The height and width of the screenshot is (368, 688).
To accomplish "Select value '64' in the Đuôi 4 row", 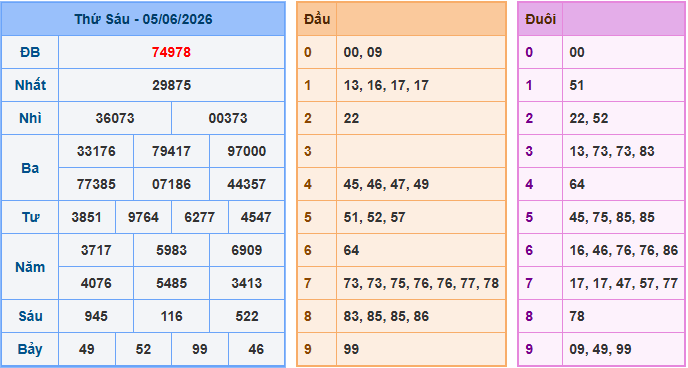I will (x=577, y=184).
